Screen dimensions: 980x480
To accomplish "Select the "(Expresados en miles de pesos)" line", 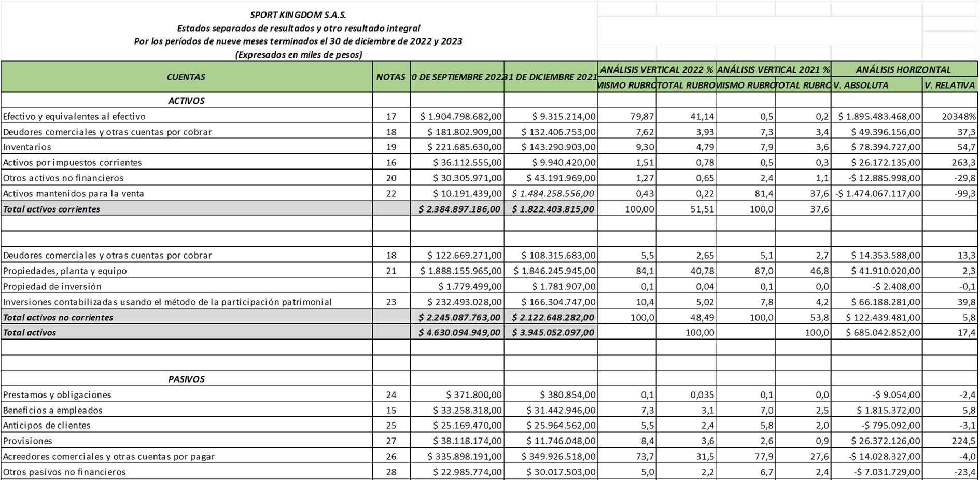I will tap(298, 54).
